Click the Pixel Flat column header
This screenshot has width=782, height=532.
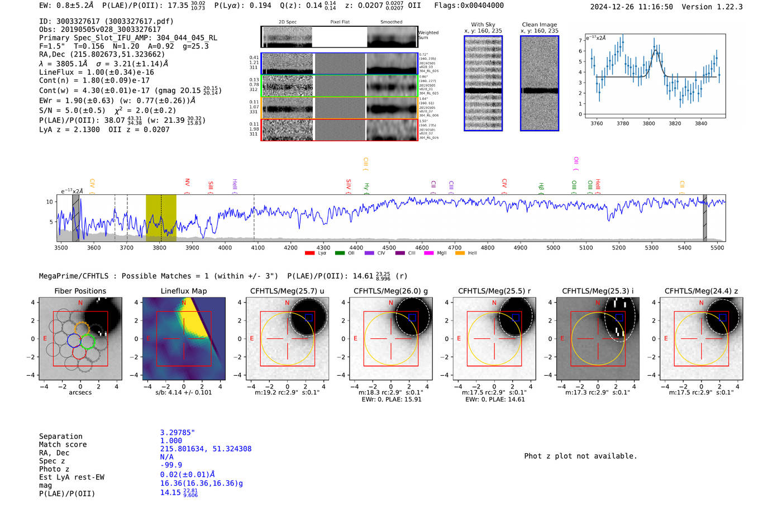pyautogui.click(x=340, y=22)
